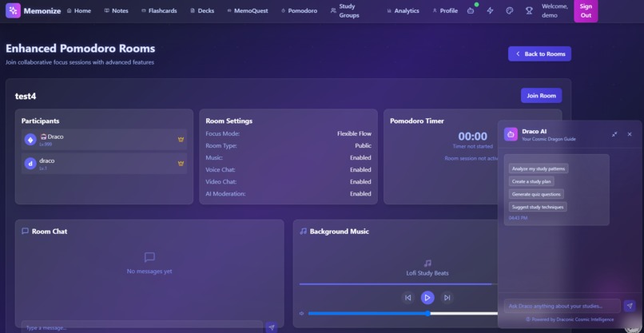The width and height of the screenshot is (644, 333).
Task: Click Back to Rooms button
Action: point(539,54)
